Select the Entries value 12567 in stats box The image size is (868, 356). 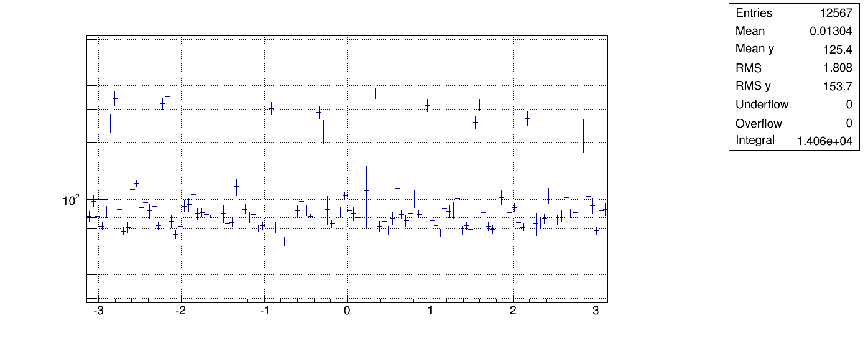837,13
